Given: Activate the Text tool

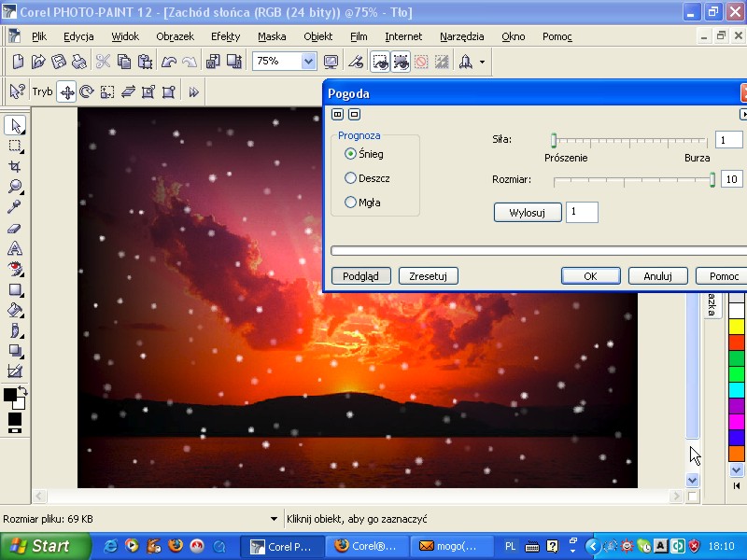Looking at the screenshot, I should click(14, 248).
